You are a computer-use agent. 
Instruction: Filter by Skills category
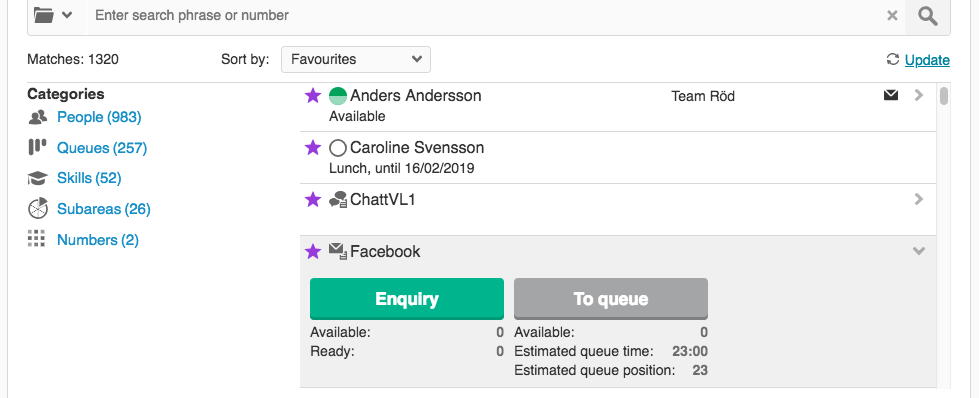(x=89, y=178)
